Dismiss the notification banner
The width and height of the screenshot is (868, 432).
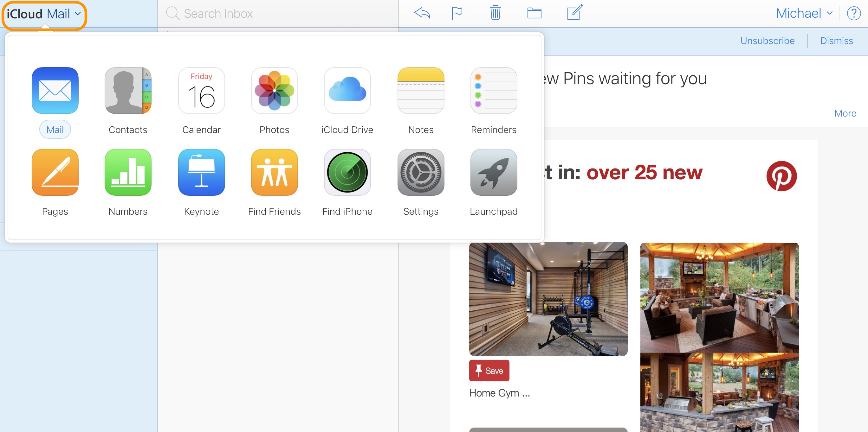(837, 41)
